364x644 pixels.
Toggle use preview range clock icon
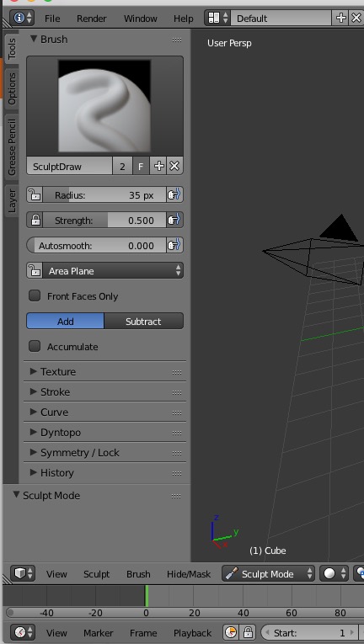[232, 632]
